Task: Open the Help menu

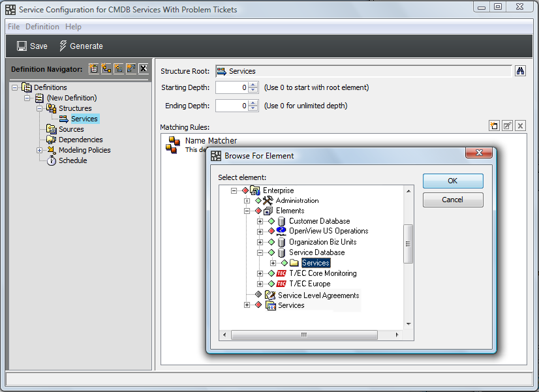Action: click(x=73, y=27)
